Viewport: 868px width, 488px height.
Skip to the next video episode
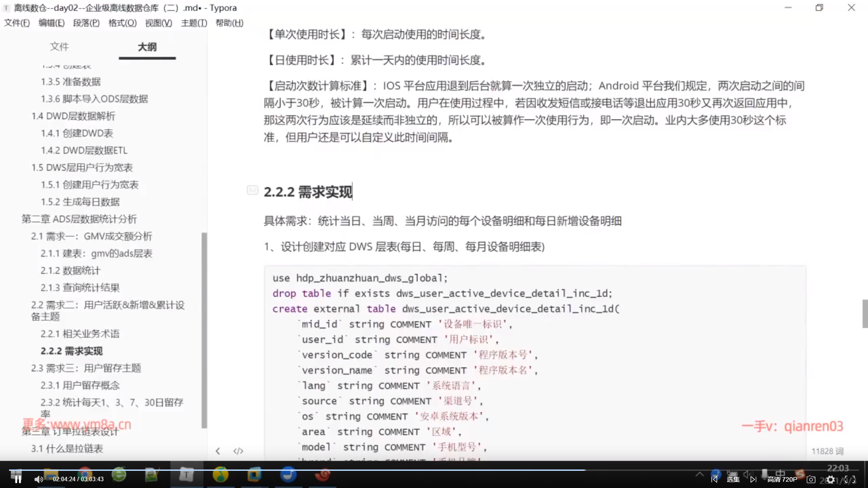tap(753, 479)
